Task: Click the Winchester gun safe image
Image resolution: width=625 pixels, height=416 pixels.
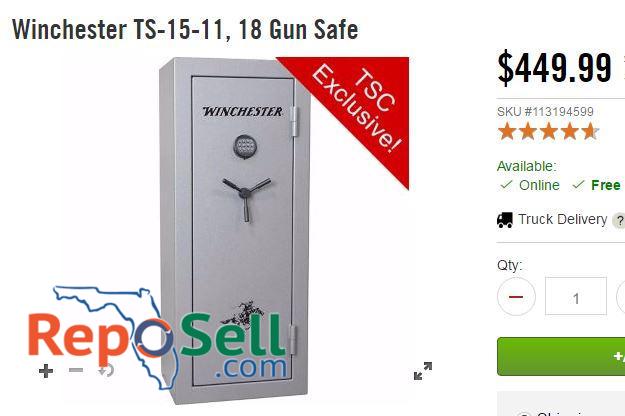Action: [x=235, y=230]
